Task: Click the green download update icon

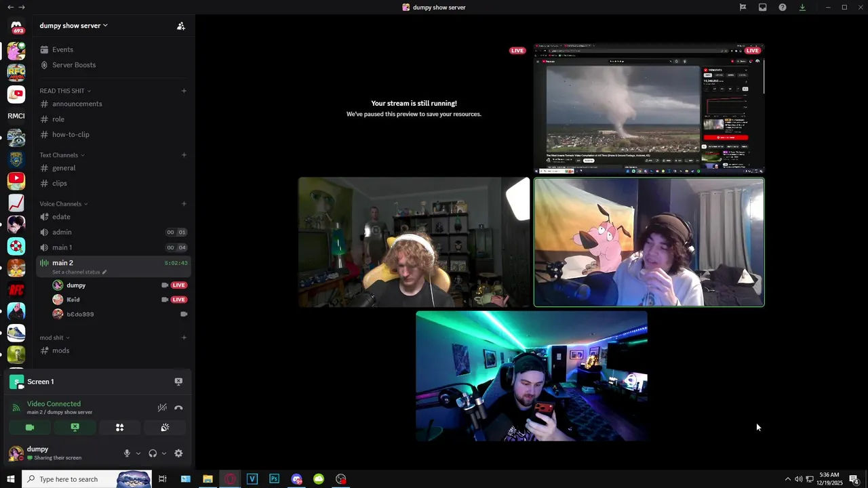Action: pos(802,7)
